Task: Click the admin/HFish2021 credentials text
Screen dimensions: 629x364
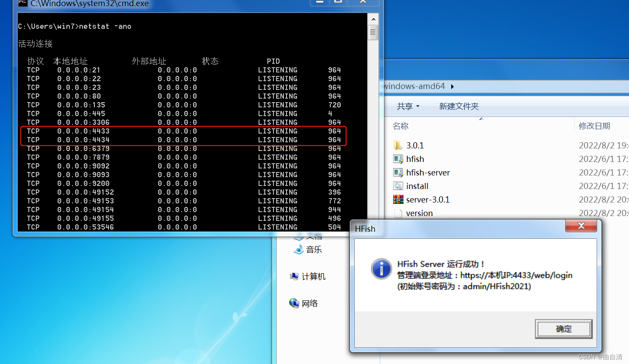Action: pos(495,287)
